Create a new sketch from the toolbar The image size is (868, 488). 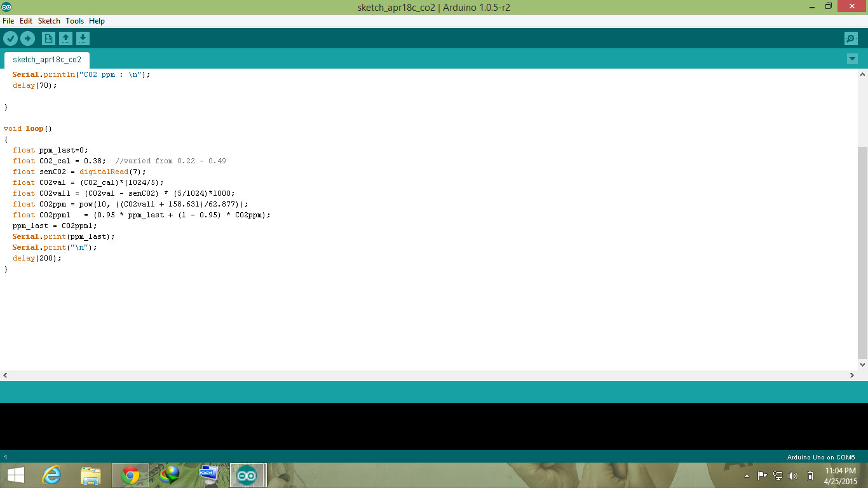[x=48, y=39]
